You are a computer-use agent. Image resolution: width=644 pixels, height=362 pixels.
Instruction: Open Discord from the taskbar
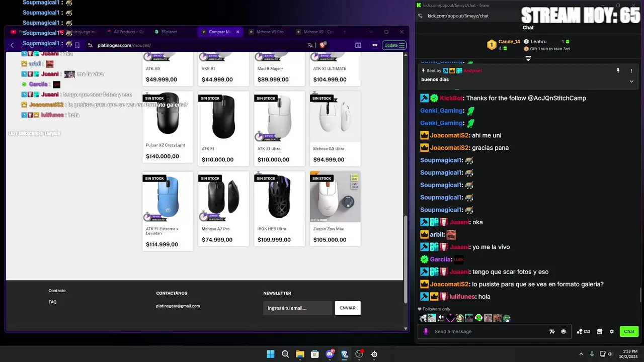pyautogui.click(x=330, y=354)
